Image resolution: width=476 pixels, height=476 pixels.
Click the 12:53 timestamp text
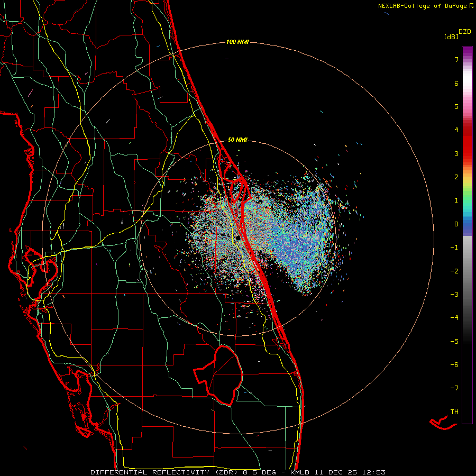(374, 472)
